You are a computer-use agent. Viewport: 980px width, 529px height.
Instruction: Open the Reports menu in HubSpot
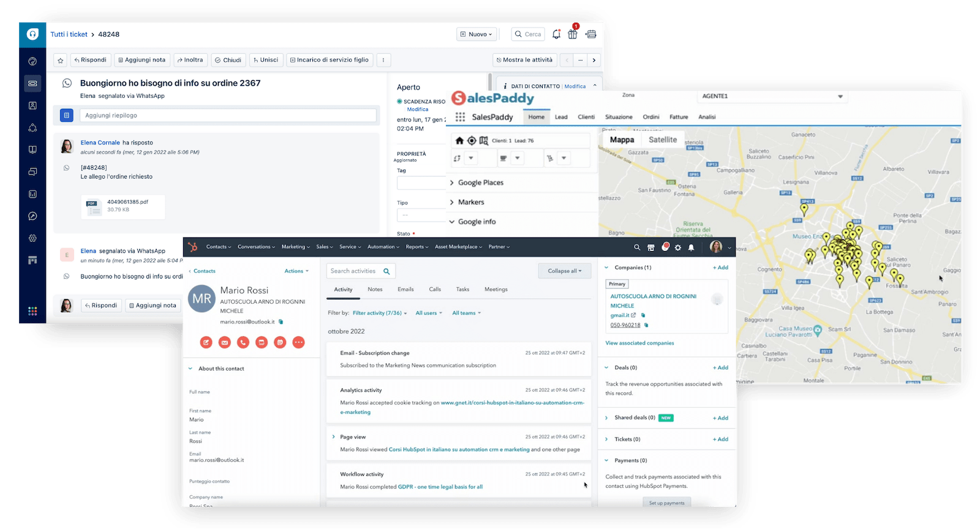pos(417,247)
